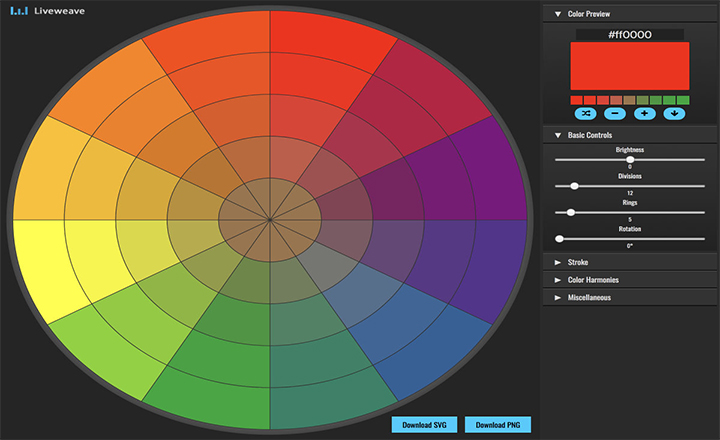
Task: Collapse the Basic Controls panel
Action: click(x=558, y=135)
